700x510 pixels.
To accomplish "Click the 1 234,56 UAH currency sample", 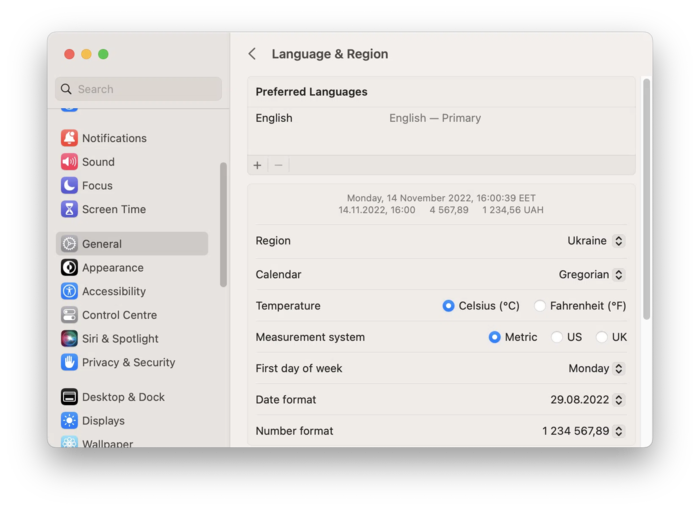I will [512, 210].
